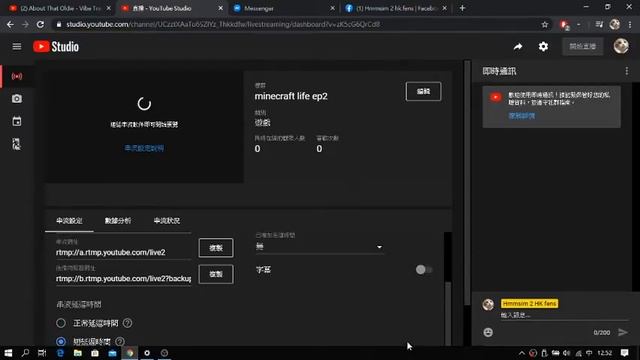Select the Stream icon in left sidebar
Image resolution: width=640 pixels, height=360 pixels.
(17, 76)
